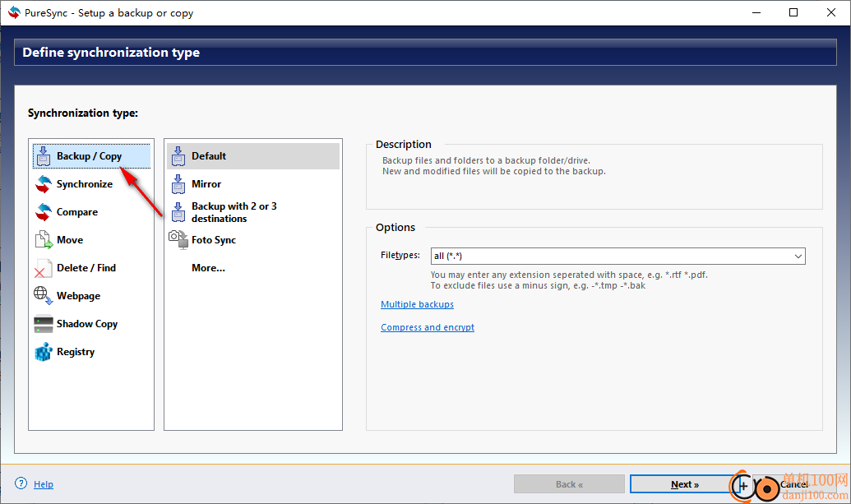Open the Compress and encrypt link
Image resolution: width=851 pixels, height=504 pixels.
click(428, 327)
